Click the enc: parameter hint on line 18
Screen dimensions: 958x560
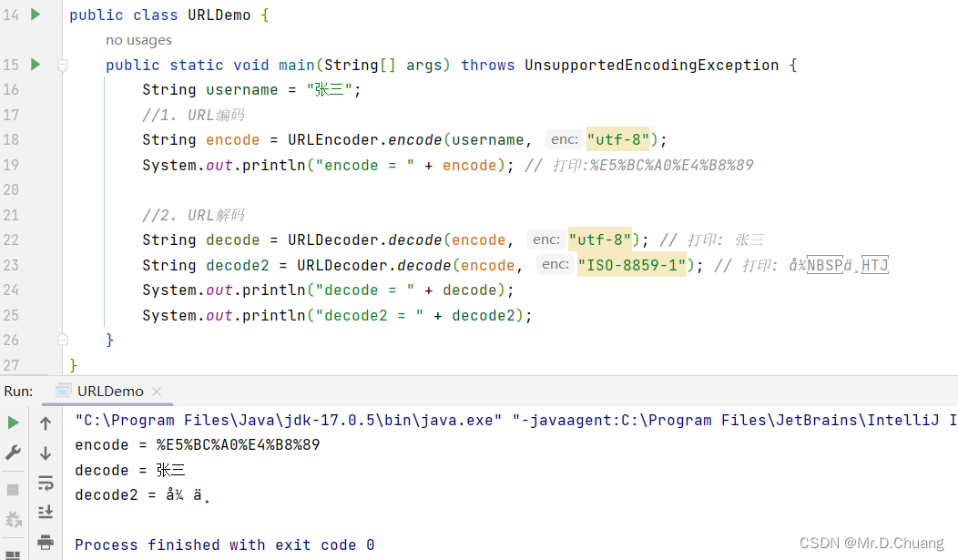564,140
